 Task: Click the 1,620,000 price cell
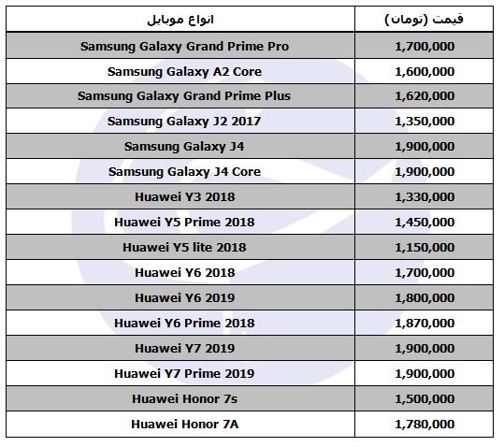click(x=425, y=96)
